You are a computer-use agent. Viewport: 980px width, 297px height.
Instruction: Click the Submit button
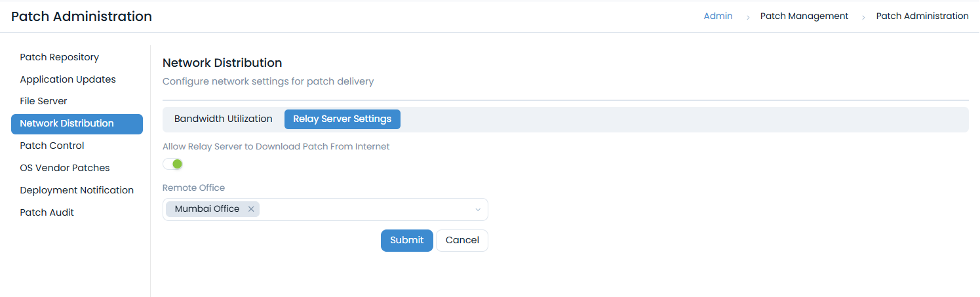406,240
